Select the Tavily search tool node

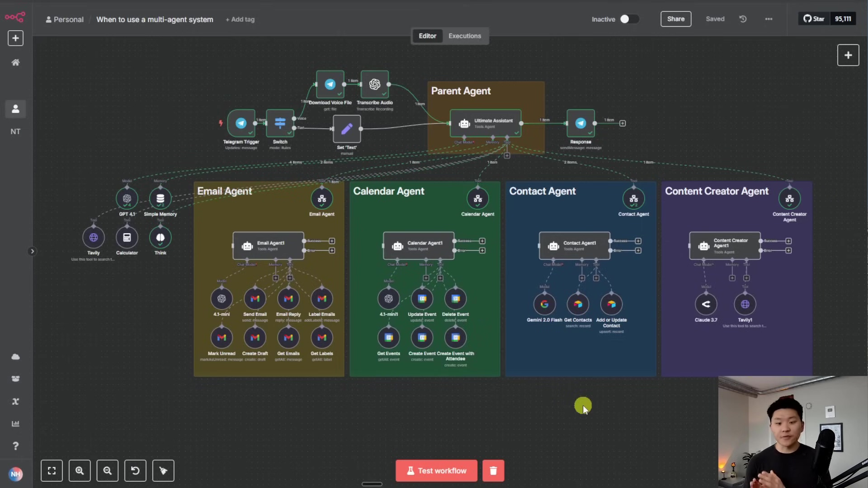(93, 238)
